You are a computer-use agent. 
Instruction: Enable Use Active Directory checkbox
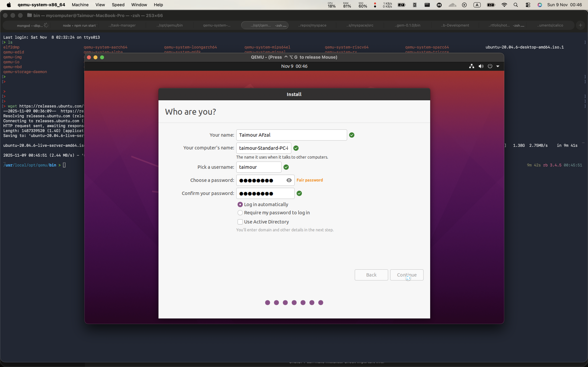click(x=240, y=222)
